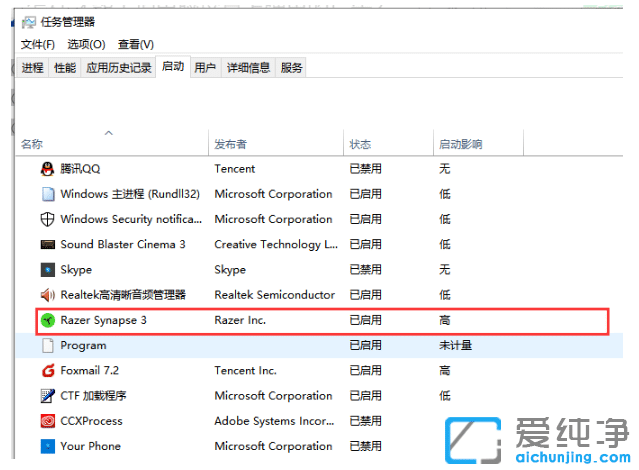
Task: Select the CCXProcess Adobe icon
Action: pos(47,421)
